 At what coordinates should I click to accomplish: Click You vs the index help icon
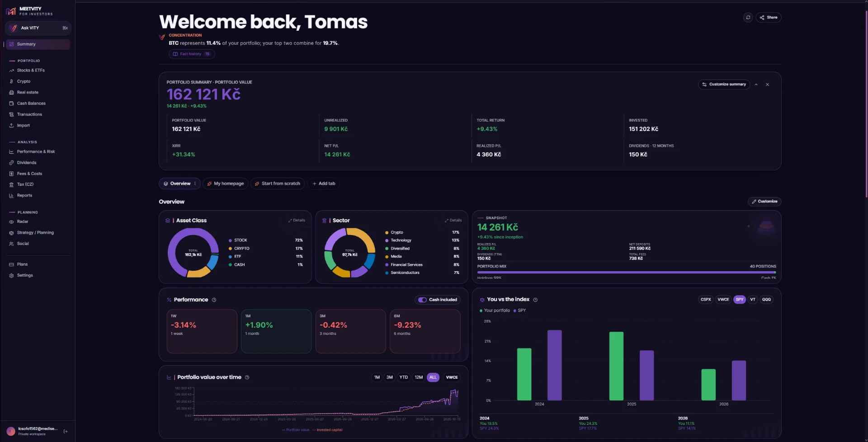(x=535, y=300)
